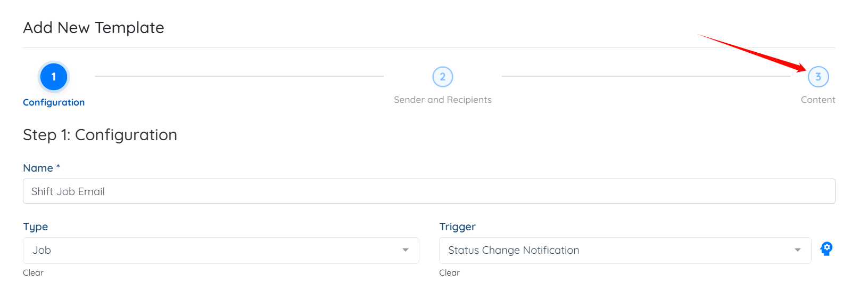
Task: Click the Type field label
Action: tap(36, 227)
